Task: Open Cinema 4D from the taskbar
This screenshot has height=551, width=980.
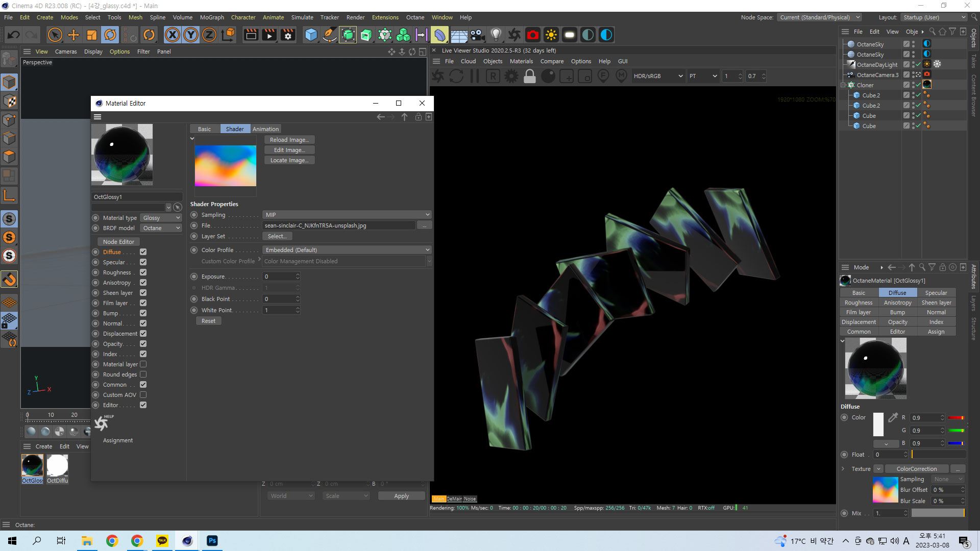Action: 187,541
